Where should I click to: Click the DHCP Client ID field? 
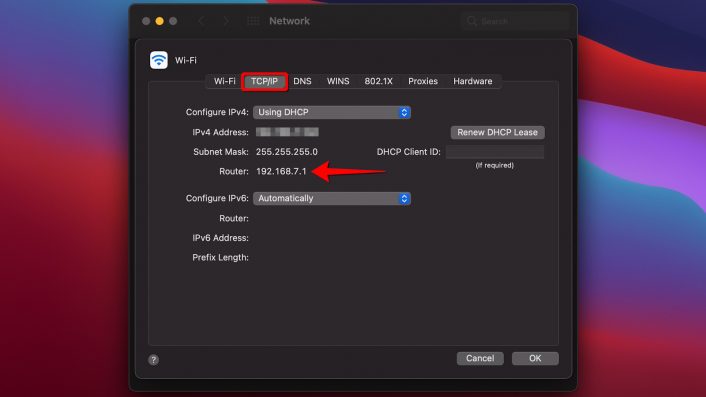pyautogui.click(x=495, y=152)
